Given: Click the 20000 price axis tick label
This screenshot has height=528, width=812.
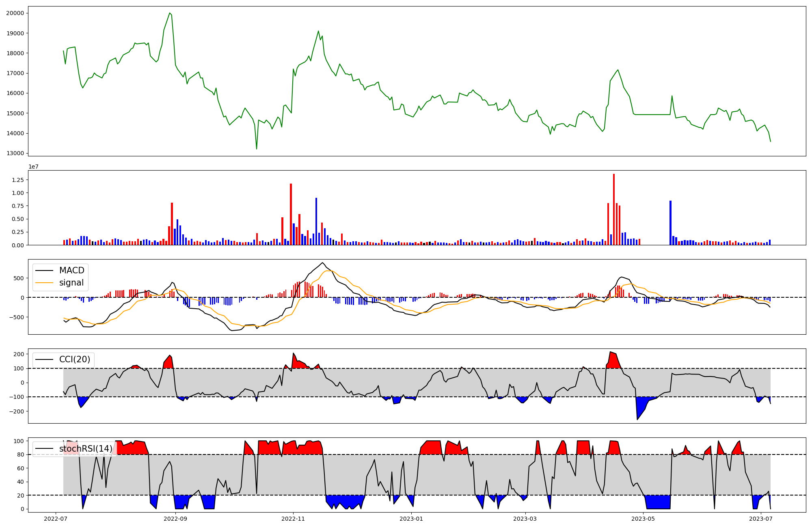Looking at the screenshot, I should tap(15, 13).
